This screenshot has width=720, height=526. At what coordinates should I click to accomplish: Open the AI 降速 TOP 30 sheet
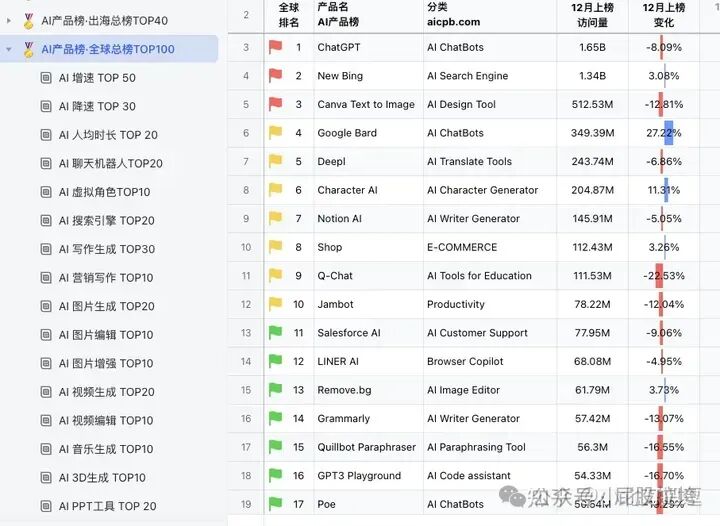(x=97, y=106)
